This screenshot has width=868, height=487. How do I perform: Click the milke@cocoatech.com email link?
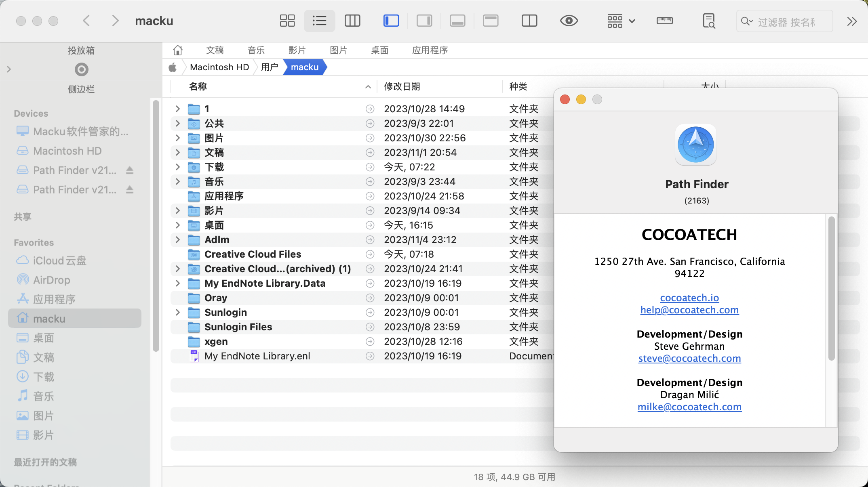tap(689, 407)
